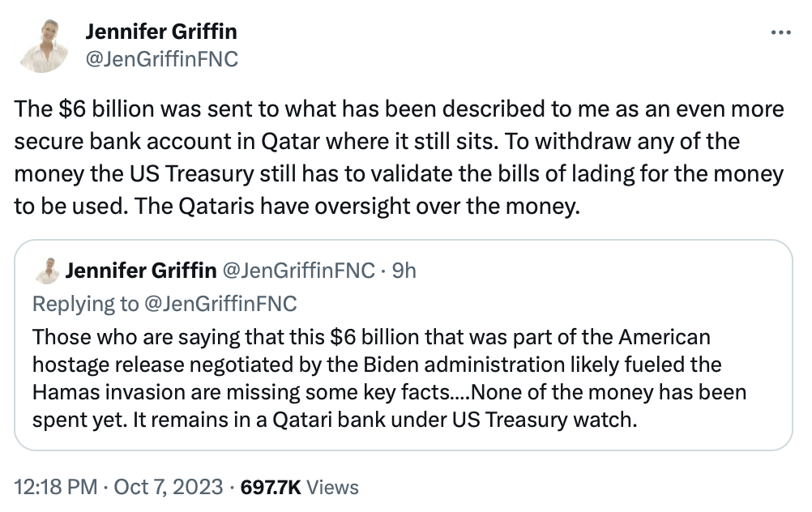This screenshot has width=812, height=512.
Task: Open the quoted post via its 9h timestamp
Action: [404, 271]
